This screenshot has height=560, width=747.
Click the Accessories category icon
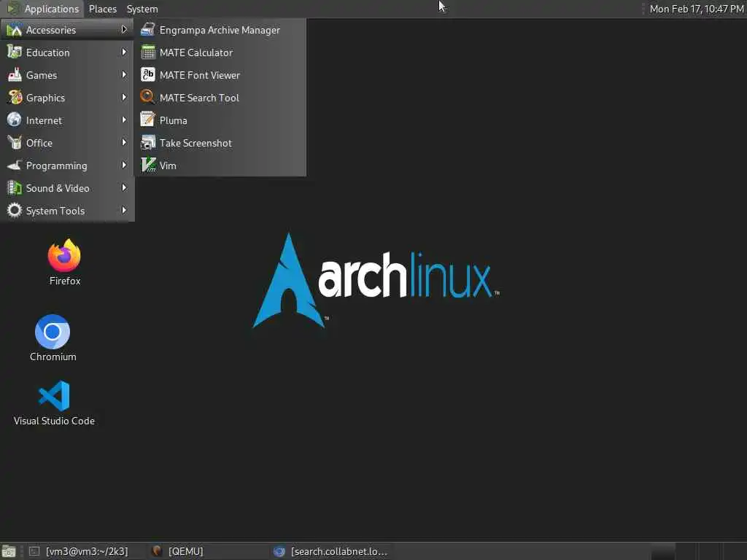pyautogui.click(x=15, y=29)
